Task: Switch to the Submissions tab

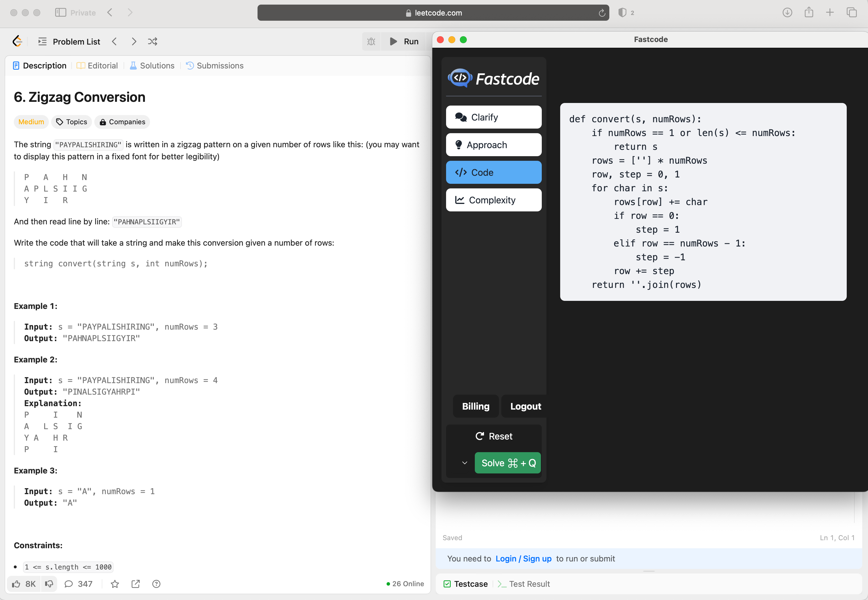Action: pyautogui.click(x=215, y=65)
